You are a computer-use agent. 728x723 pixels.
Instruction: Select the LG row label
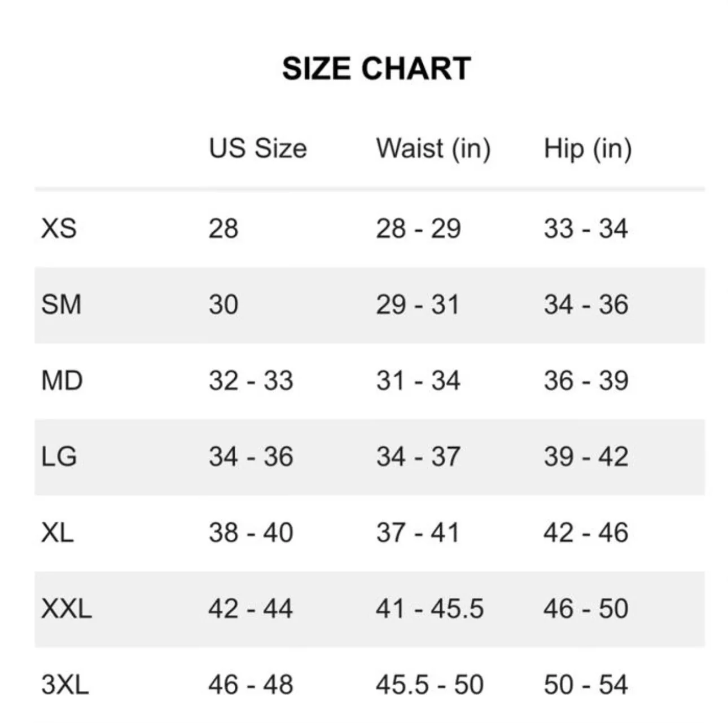click(x=59, y=457)
